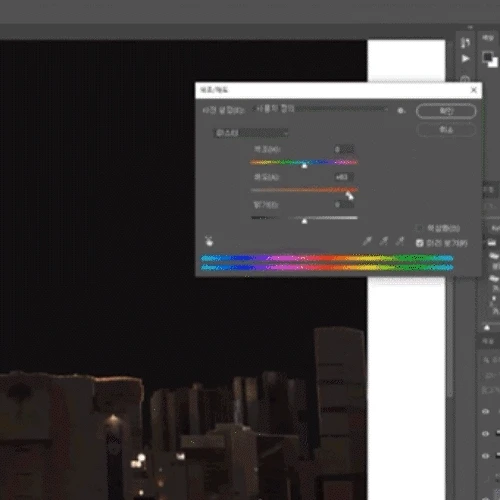Select the subtract-from-sample eyedropper (minus)
Image resolution: width=500 pixels, height=500 pixels.
400,241
